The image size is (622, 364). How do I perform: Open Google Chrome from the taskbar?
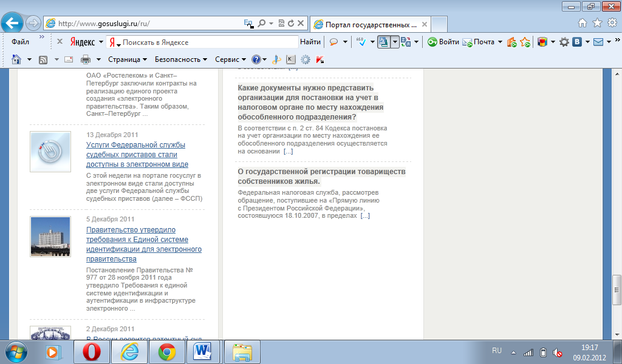coord(167,352)
